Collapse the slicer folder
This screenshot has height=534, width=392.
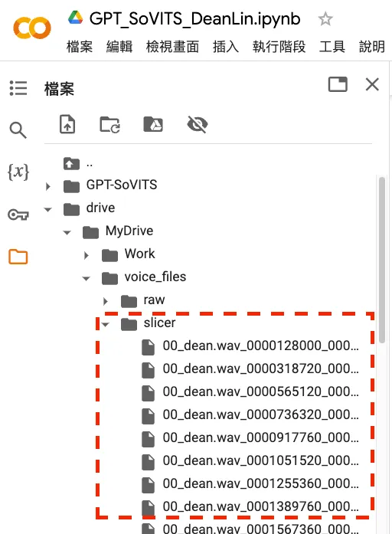[x=105, y=325]
